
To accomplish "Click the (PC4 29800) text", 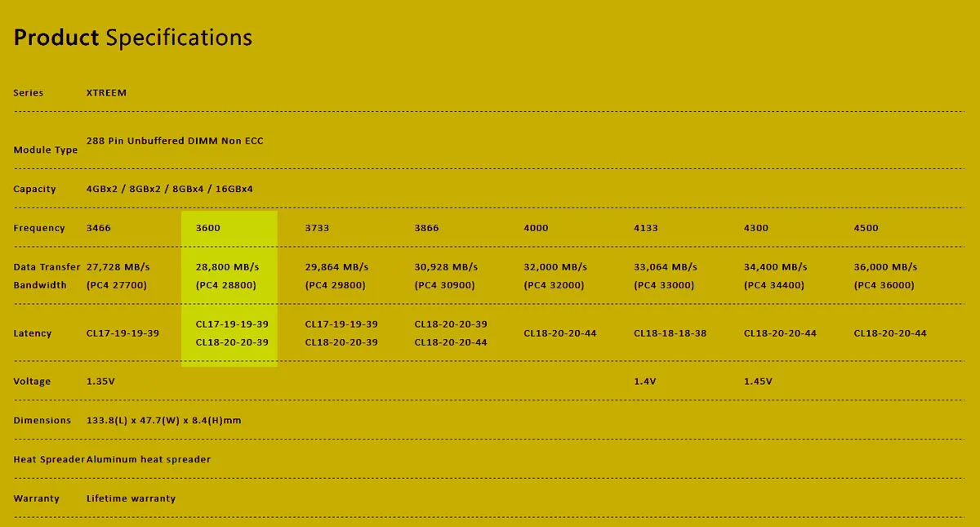I will 335,286.
